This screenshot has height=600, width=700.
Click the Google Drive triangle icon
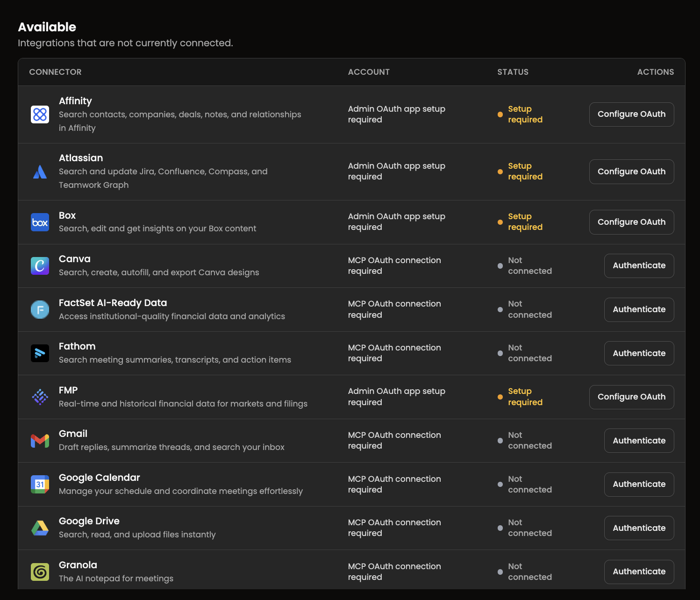(x=40, y=528)
